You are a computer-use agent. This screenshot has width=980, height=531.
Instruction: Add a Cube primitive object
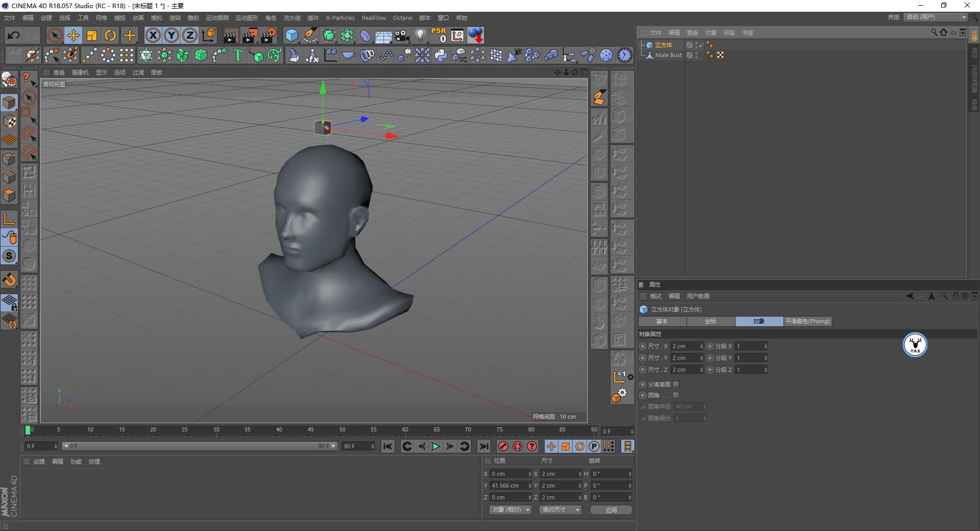(x=291, y=35)
